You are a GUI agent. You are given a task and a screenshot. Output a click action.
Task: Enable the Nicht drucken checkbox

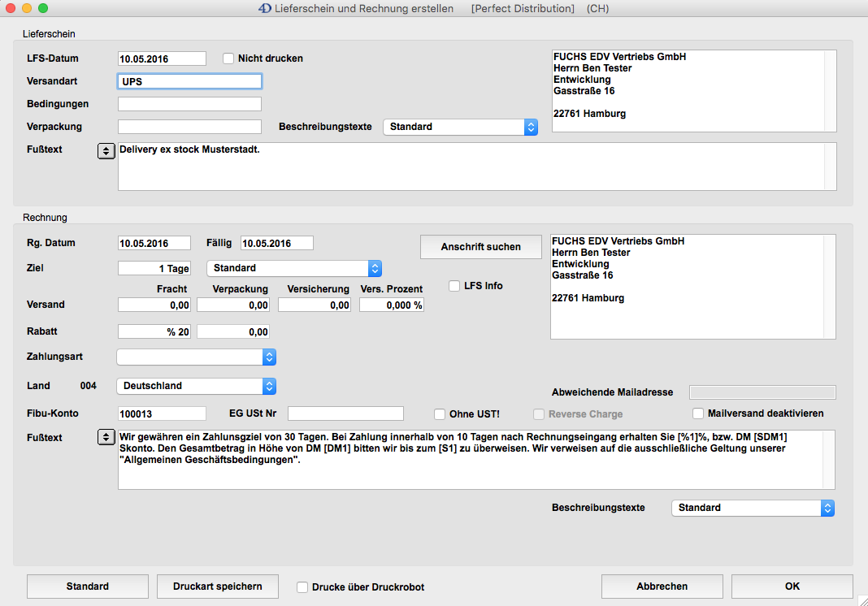[x=228, y=58]
